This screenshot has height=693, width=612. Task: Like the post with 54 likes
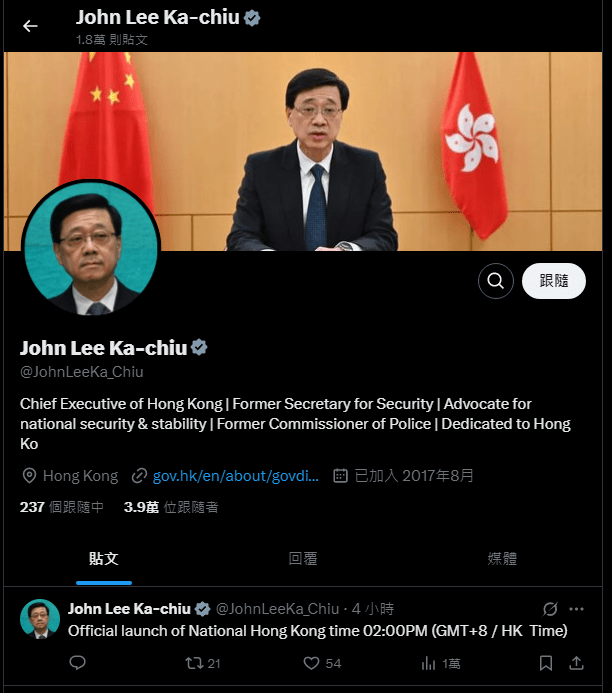pyautogui.click(x=322, y=663)
